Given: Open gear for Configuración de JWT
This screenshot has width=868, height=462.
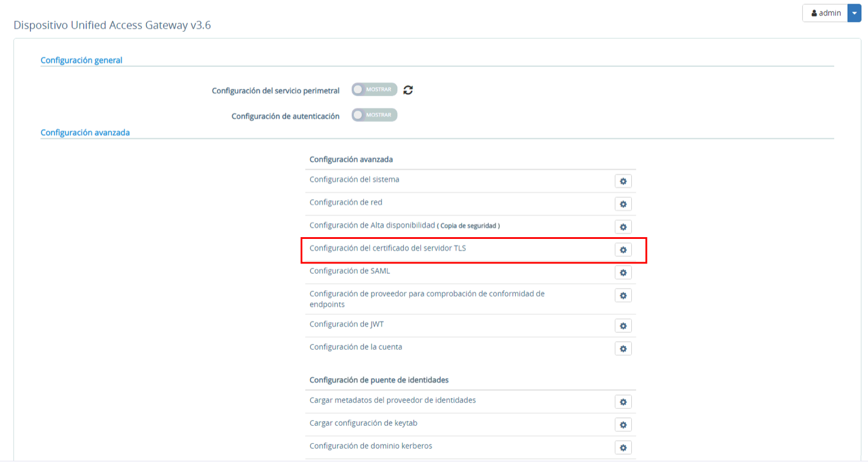Looking at the screenshot, I should tap(623, 326).
